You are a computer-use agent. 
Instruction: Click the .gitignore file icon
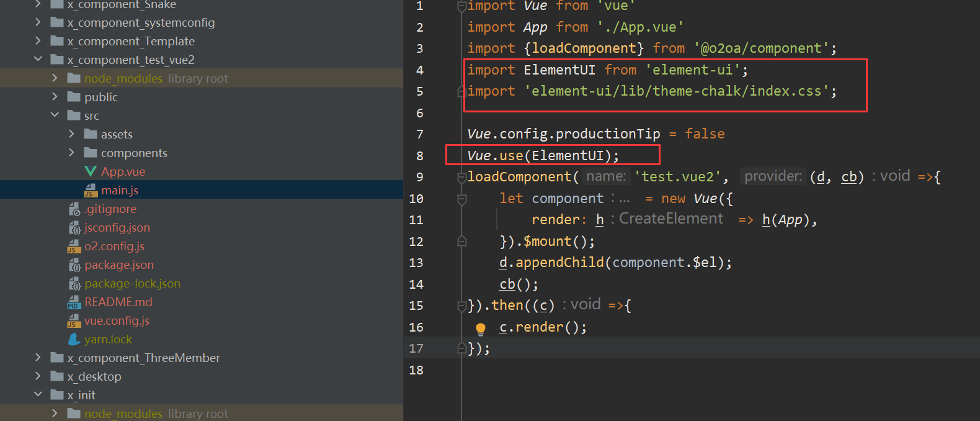click(74, 209)
